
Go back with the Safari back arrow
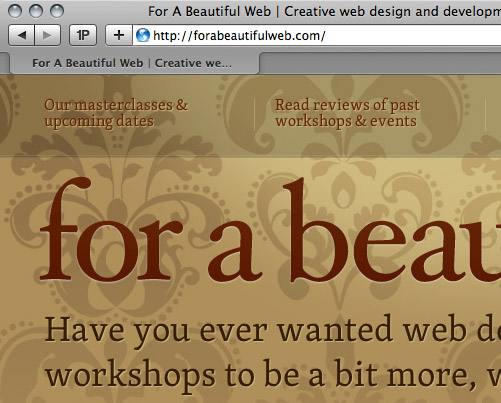22,35
